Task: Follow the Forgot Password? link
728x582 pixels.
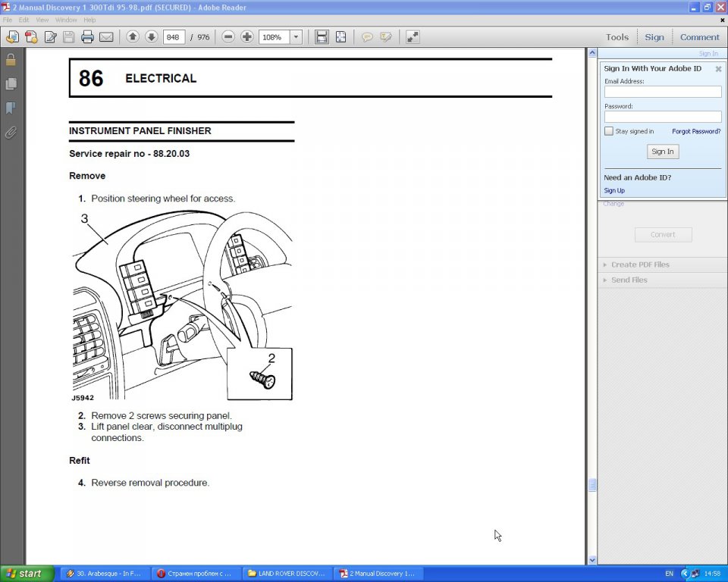Action: [696, 131]
